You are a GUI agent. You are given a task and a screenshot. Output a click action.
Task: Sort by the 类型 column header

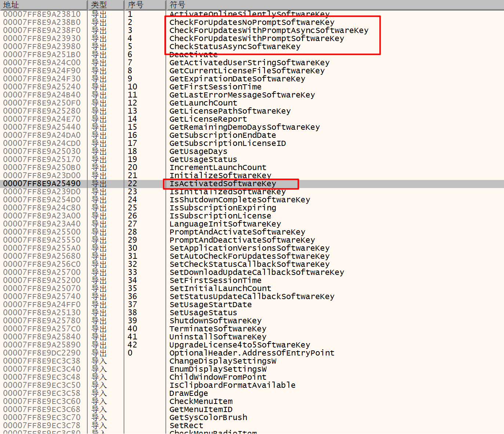pos(106,5)
